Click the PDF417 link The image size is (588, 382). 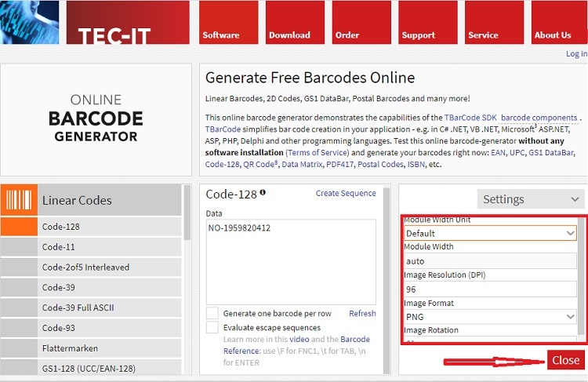click(339, 164)
